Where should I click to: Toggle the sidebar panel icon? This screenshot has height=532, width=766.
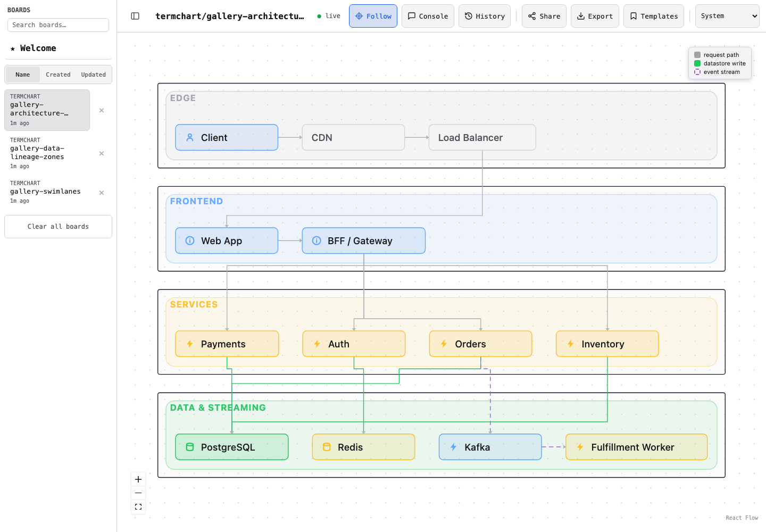[x=135, y=16]
